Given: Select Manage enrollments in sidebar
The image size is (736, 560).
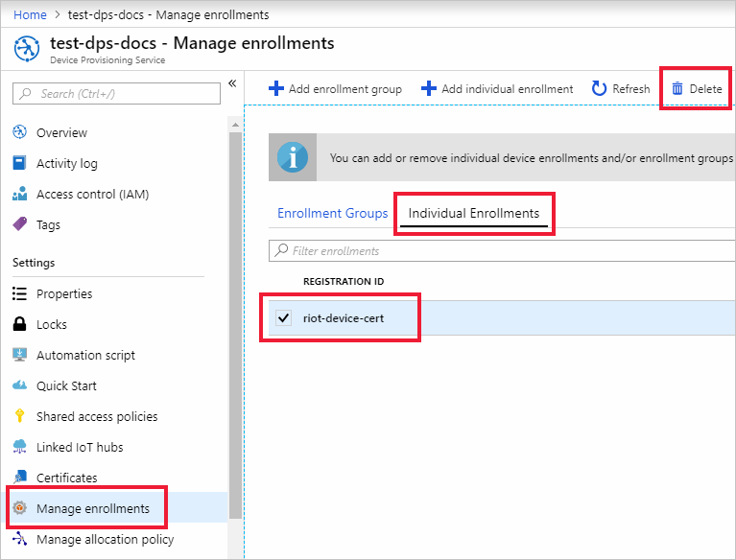Looking at the screenshot, I should [93, 508].
